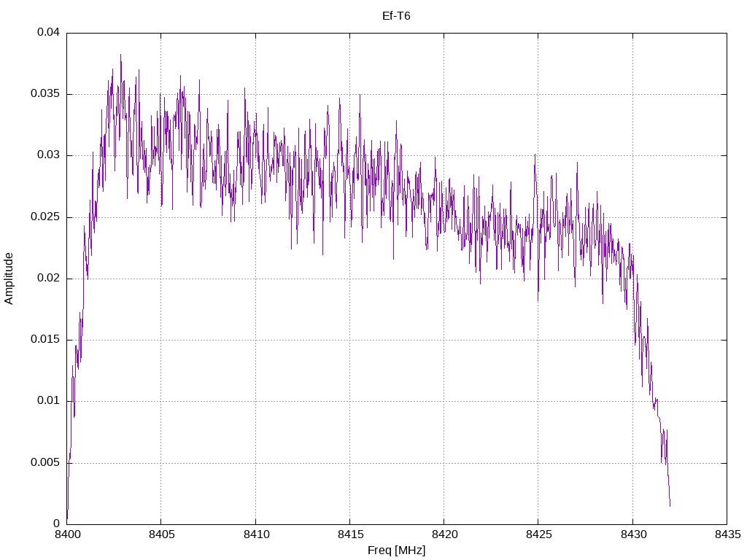Click the 8425 x-axis tick label

[539, 534]
